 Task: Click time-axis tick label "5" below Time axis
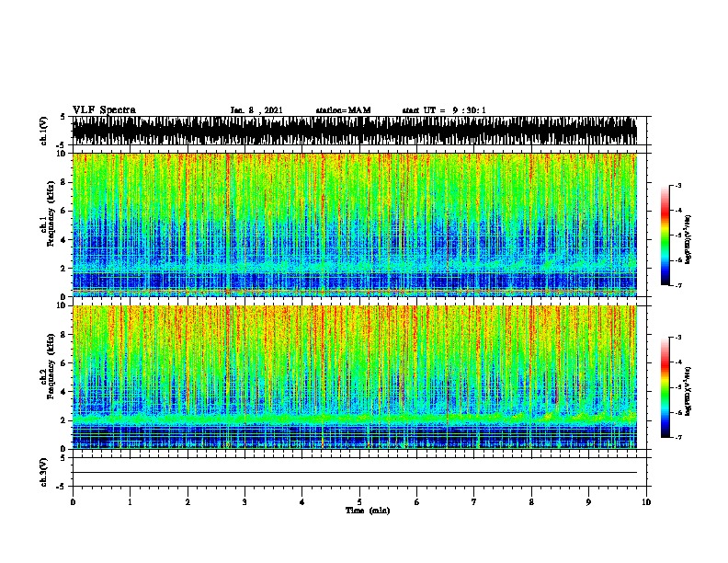click(359, 502)
